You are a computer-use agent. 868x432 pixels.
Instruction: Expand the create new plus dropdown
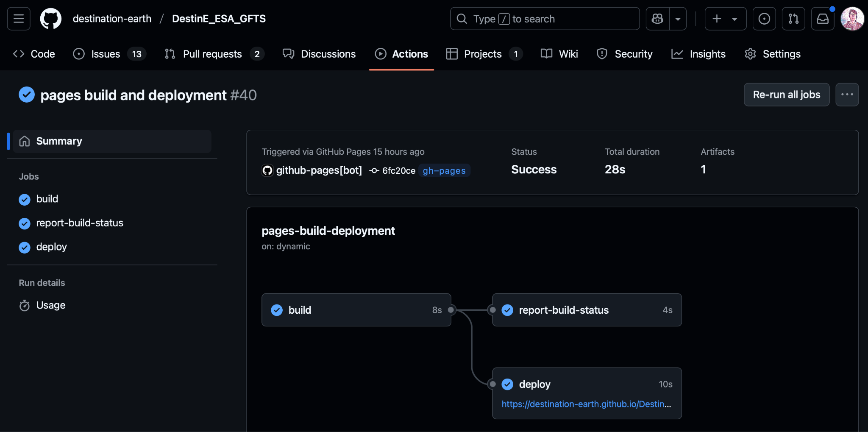(x=725, y=19)
